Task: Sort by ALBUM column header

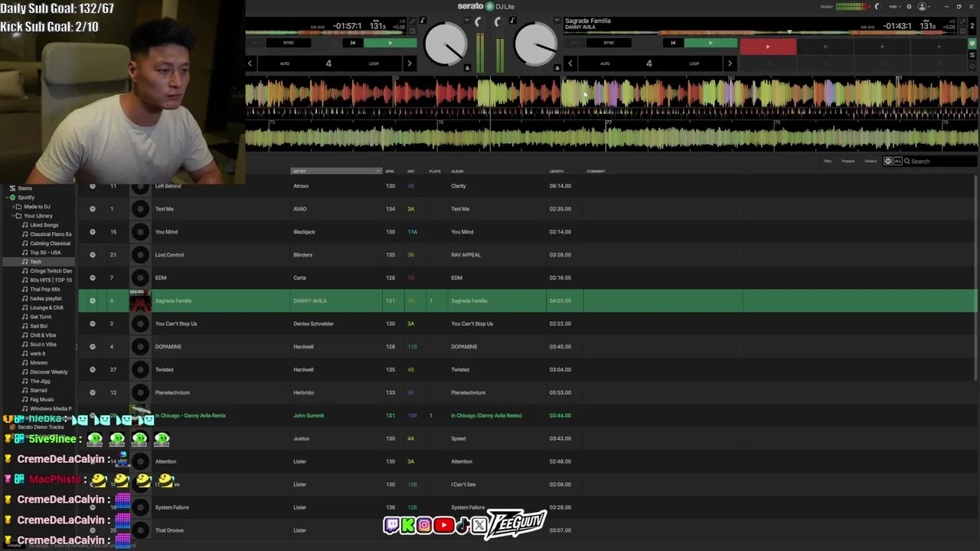Action: point(457,171)
